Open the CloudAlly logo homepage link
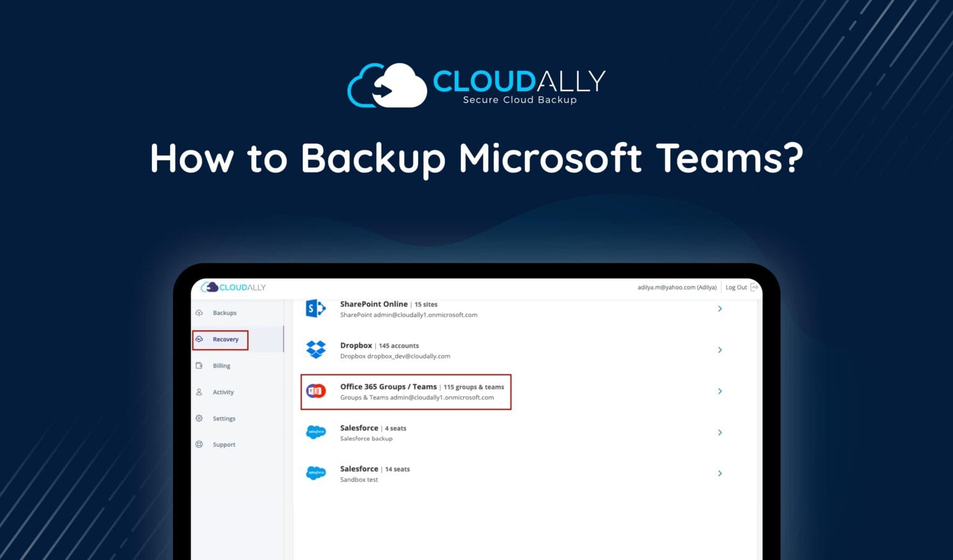The image size is (953, 560). click(x=233, y=287)
